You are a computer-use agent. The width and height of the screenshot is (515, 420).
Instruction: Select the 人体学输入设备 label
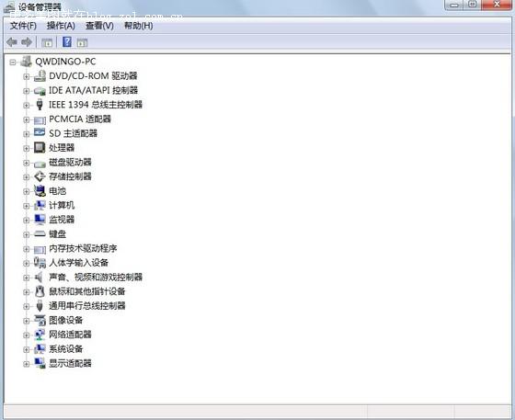pos(78,263)
